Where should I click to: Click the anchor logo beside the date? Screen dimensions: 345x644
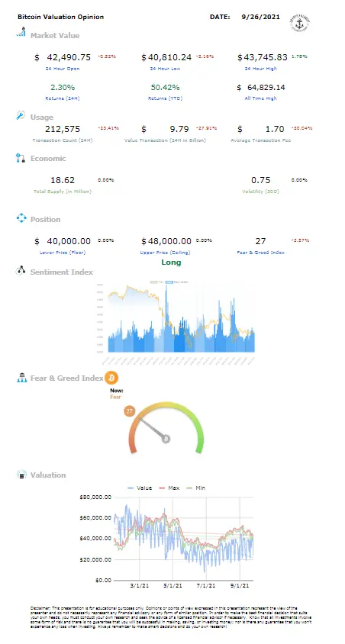click(x=301, y=23)
